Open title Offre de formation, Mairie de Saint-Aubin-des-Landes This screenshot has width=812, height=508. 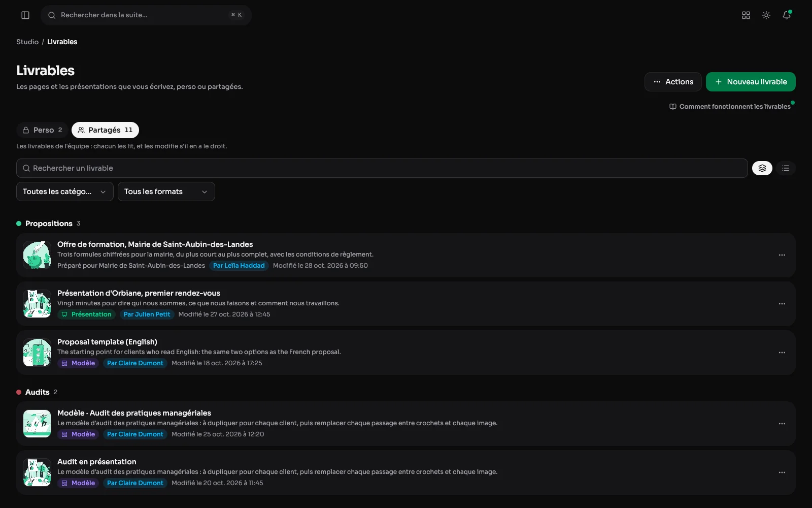[x=155, y=244]
